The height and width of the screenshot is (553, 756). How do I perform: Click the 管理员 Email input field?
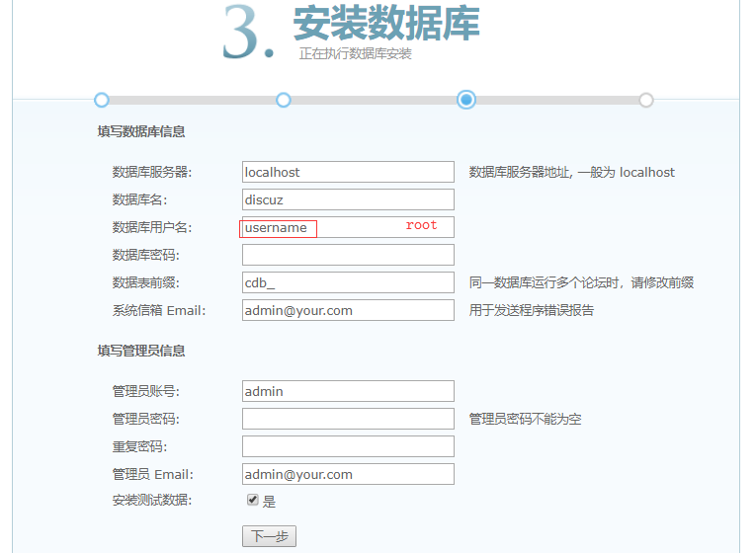point(348,474)
